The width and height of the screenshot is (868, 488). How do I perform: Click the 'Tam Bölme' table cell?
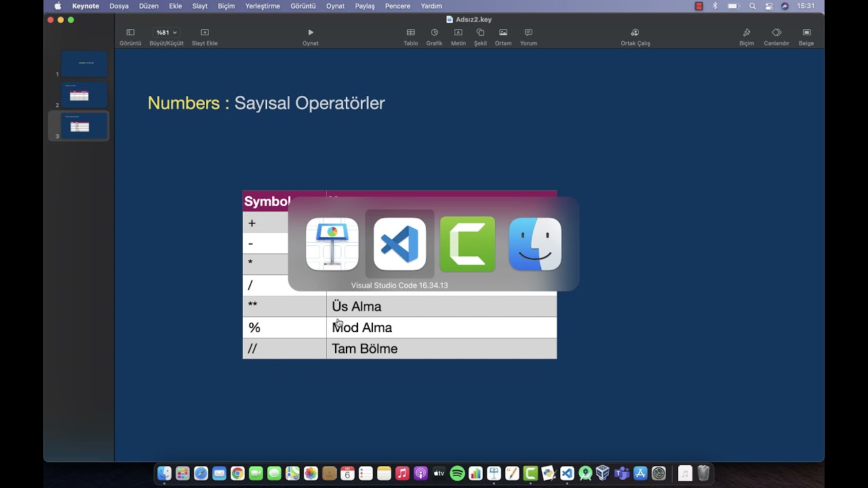(x=441, y=348)
